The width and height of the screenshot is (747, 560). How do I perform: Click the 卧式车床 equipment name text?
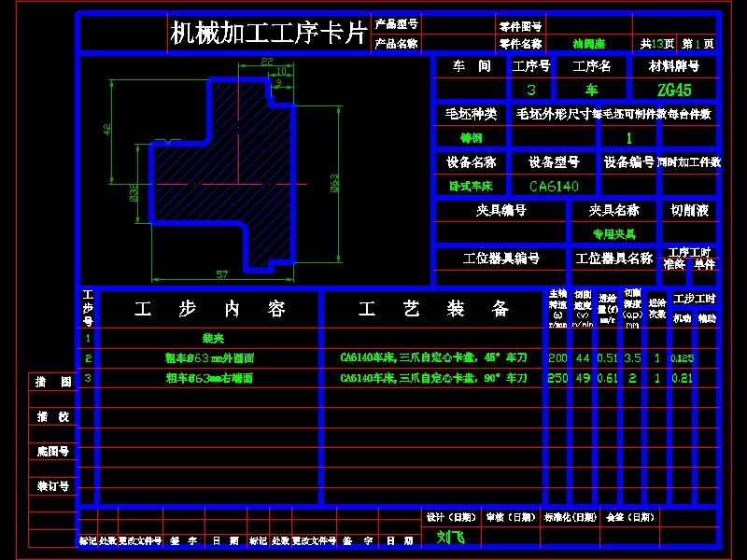point(471,186)
